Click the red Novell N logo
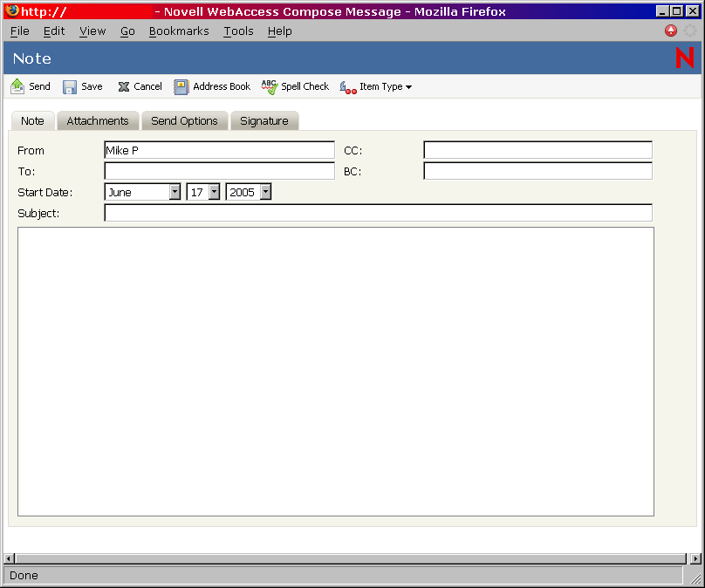 (685, 58)
